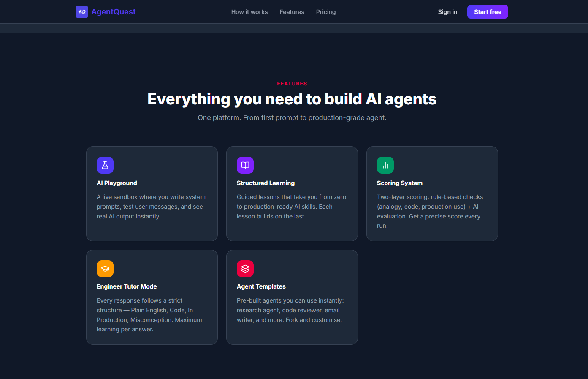Click the 'Sign in' link
588x379 pixels.
tap(447, 12)
